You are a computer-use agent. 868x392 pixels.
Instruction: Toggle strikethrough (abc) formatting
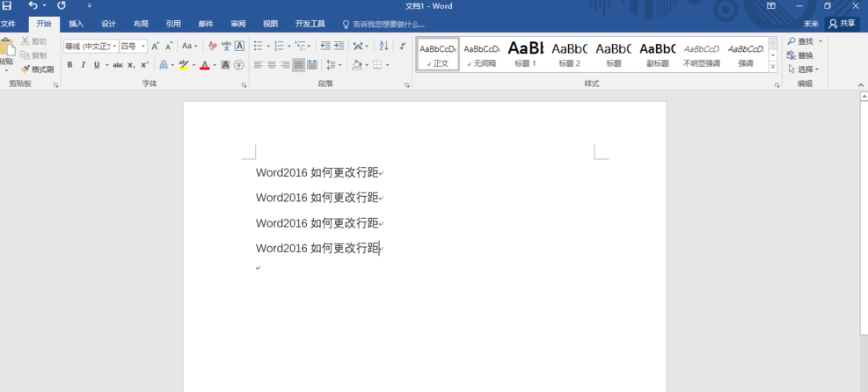pyautogui.click(x=117, y=65)
